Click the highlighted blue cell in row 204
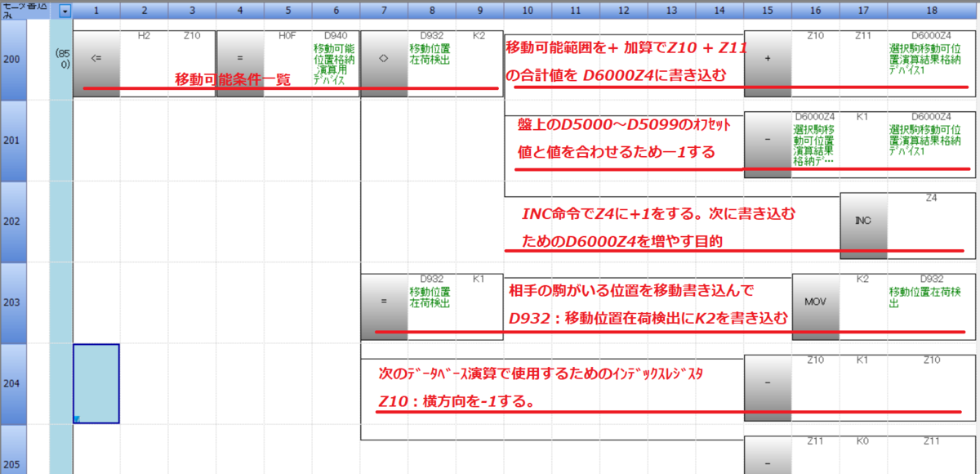 click(96, 383)
